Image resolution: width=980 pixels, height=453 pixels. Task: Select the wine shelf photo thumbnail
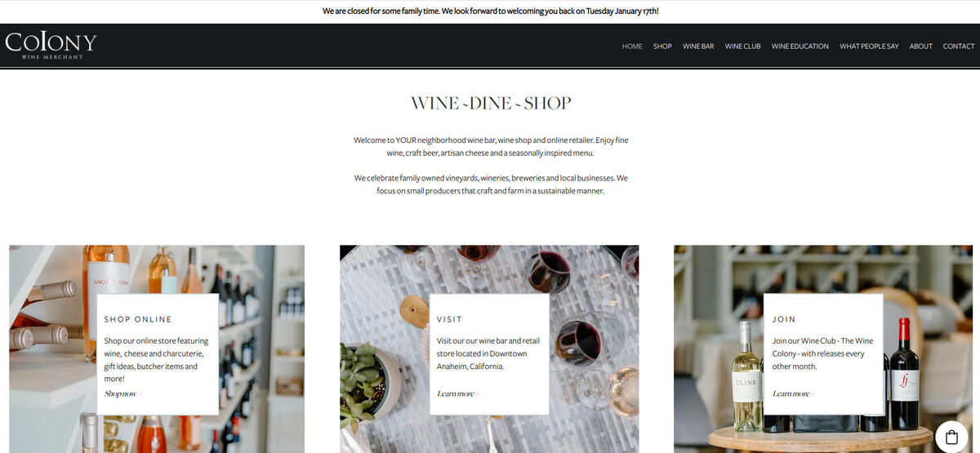[x=157, y=349]
